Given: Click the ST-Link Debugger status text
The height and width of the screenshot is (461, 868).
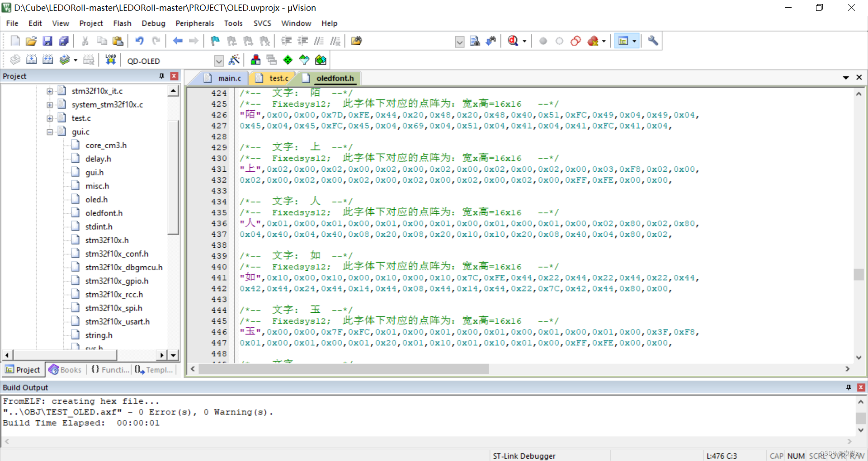Looking at the screenshot, I should [x=524, y=456].
